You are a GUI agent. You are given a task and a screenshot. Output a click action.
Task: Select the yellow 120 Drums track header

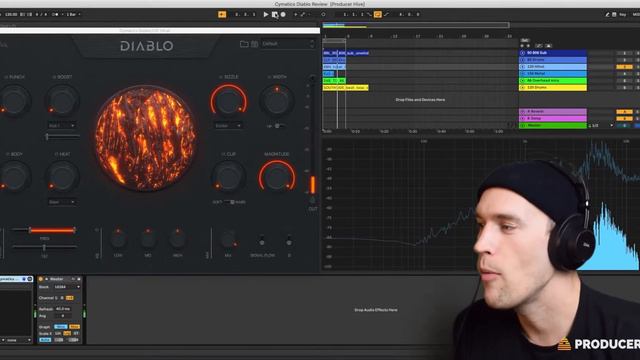[x=553, y=87]
